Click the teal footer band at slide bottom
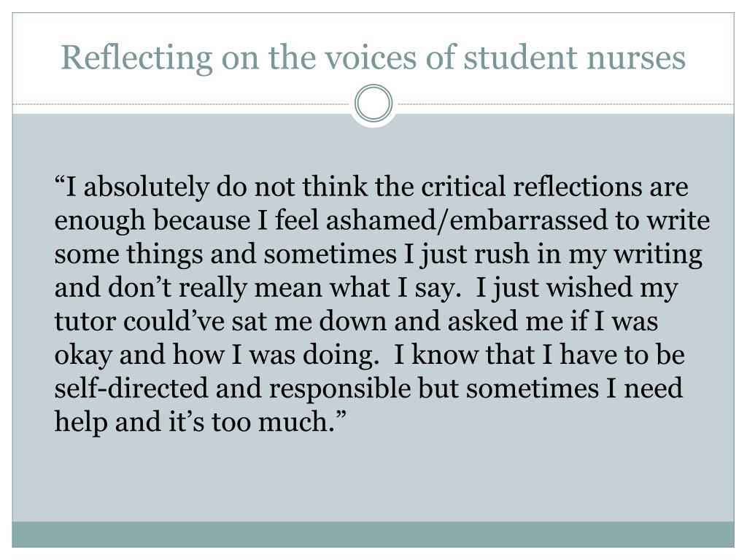Image resolution: width=747 pixels, height=560 pixels. pyautogui.click(x=373, y=534)
